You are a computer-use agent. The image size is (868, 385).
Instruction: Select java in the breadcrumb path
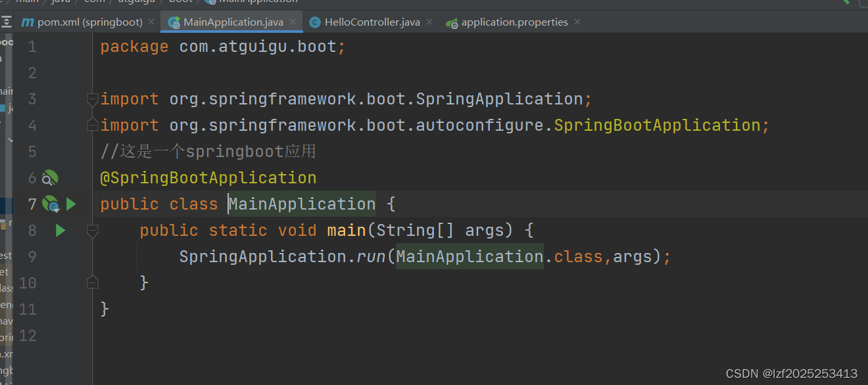tap(62, 1)
